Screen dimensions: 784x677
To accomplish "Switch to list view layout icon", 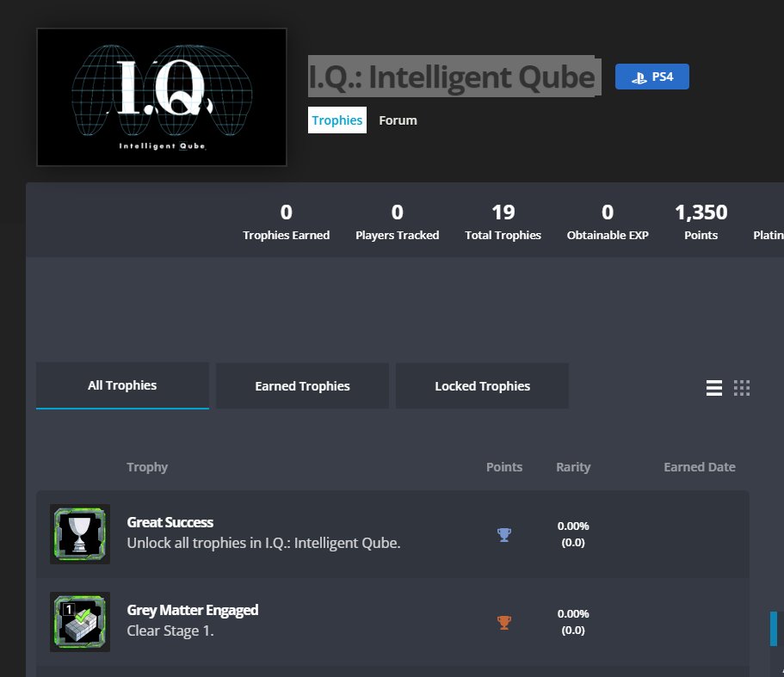I will 714,388.
